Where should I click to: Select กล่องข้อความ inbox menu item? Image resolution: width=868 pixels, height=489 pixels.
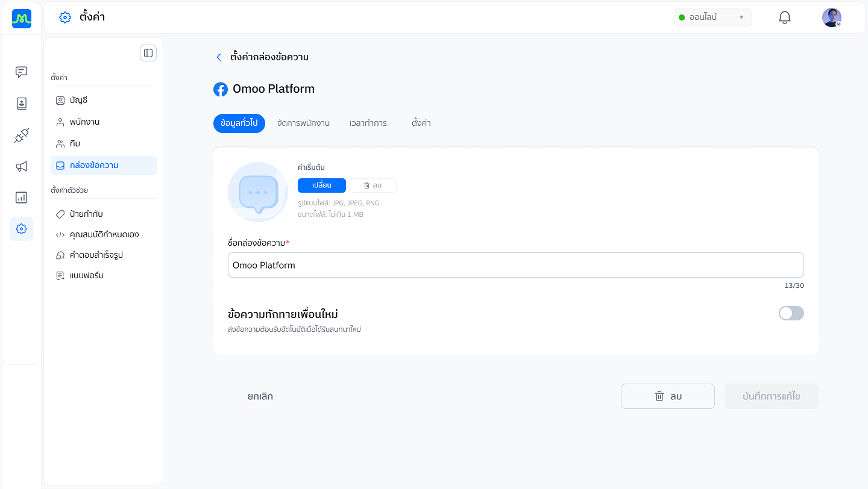pyautogui.click(x=104, y=166)
